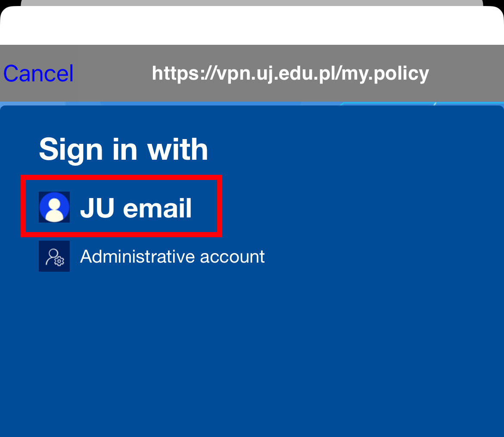
Task: Click the "Administrative account" text label
Action: pyautogui.click(x=172, y=257)
